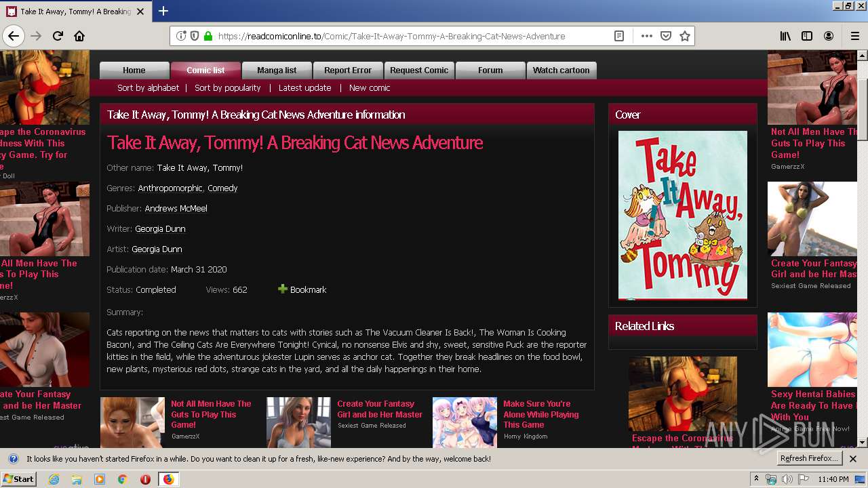Filter by Anthropomorphic genre link
Viewport: 868px width, 488px height.
pos(170,188)
